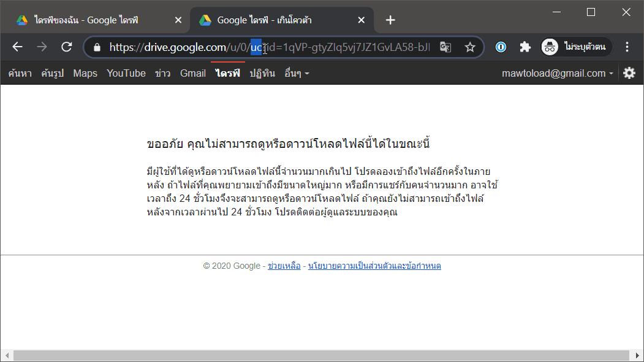View site info via the lock icon
Screen dimensions: 644x362
[97, 47]
